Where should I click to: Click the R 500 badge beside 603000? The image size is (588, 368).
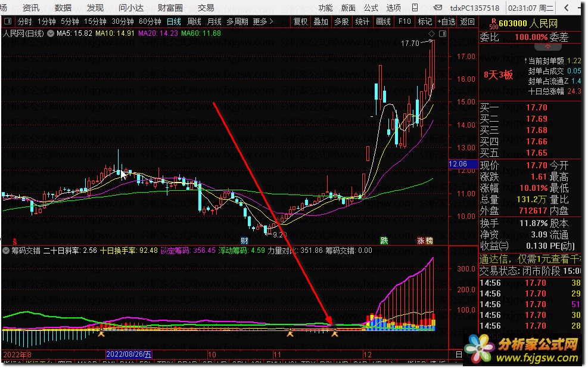[x=493, y=24]
